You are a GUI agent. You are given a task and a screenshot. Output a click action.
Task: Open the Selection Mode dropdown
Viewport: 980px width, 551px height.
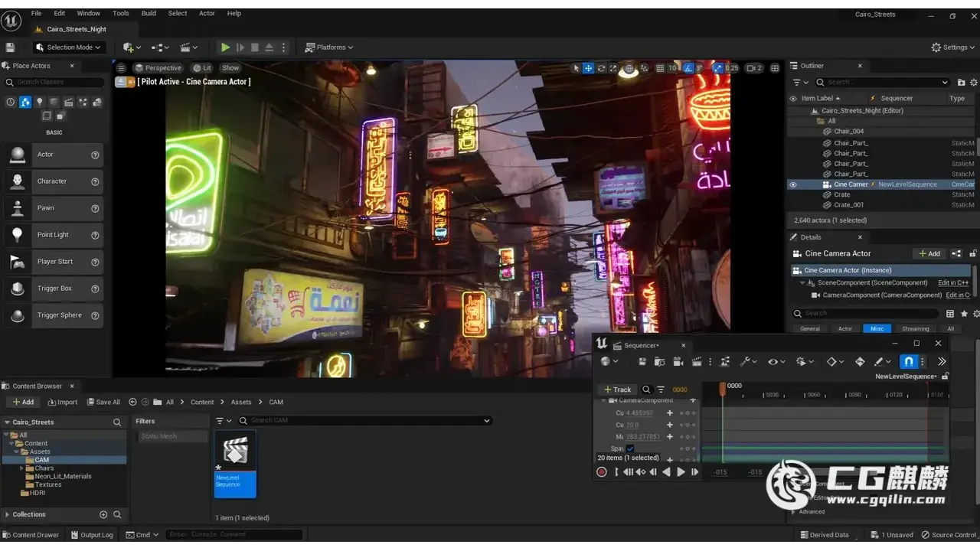click(68, 47)
